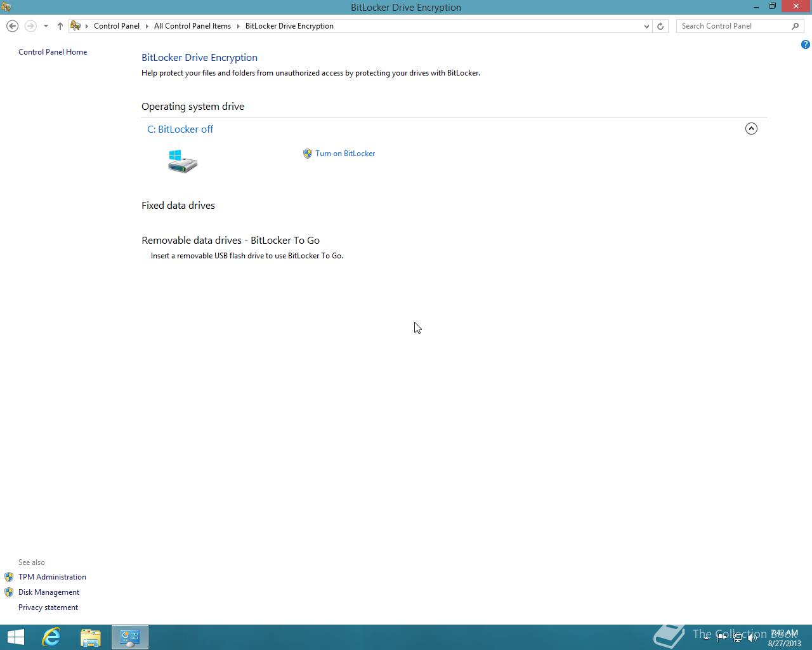Viewport: 812px width, 650px height.
Task: Open the recent locations dropdown arrow
Action: (x=46, y=26)
